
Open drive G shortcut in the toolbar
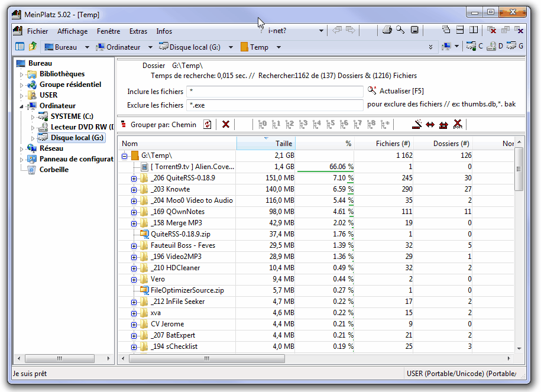tap(515, 46)
